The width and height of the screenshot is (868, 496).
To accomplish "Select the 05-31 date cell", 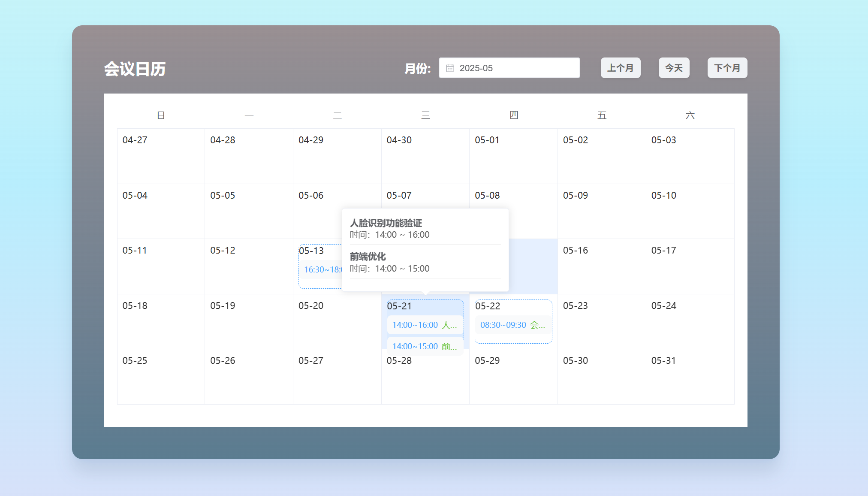I will (x=690, y=377).
